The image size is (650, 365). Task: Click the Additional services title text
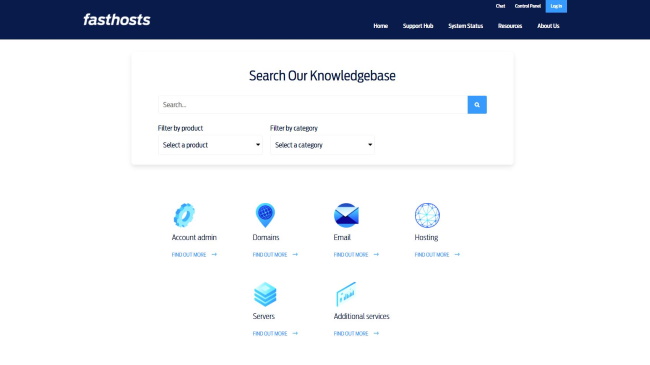coord(361,316)
